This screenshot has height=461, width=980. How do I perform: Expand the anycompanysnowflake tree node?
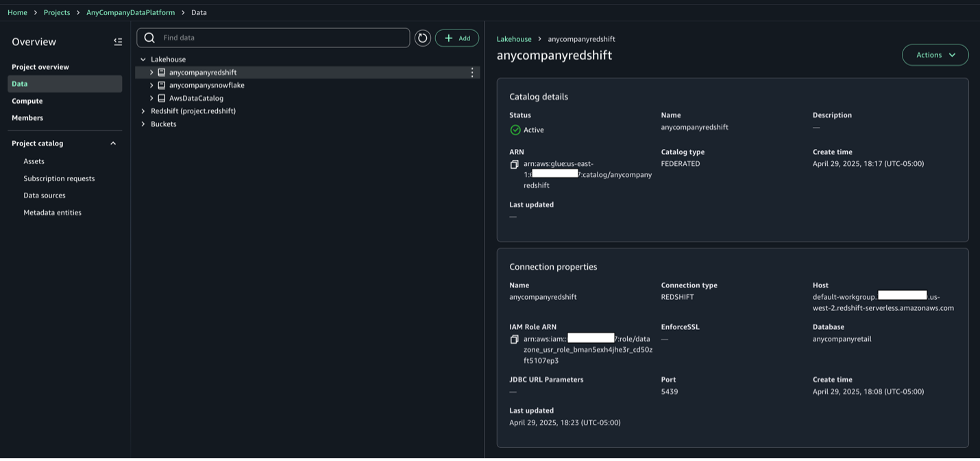151,85
